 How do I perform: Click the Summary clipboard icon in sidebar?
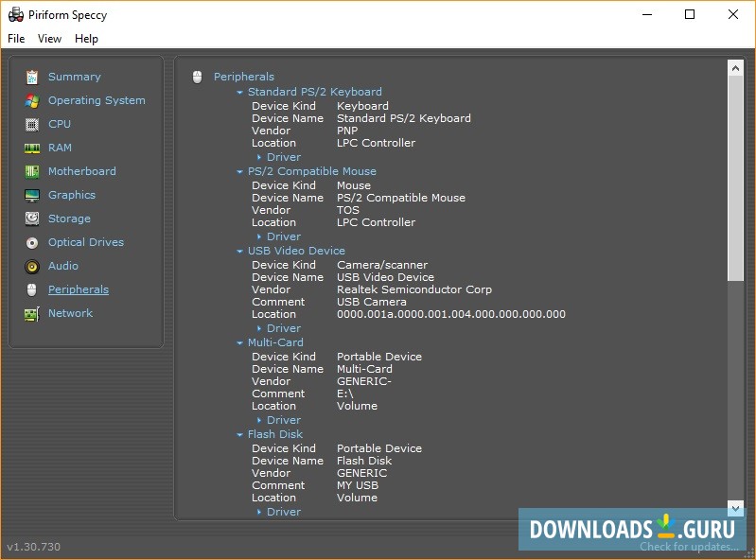32,77
